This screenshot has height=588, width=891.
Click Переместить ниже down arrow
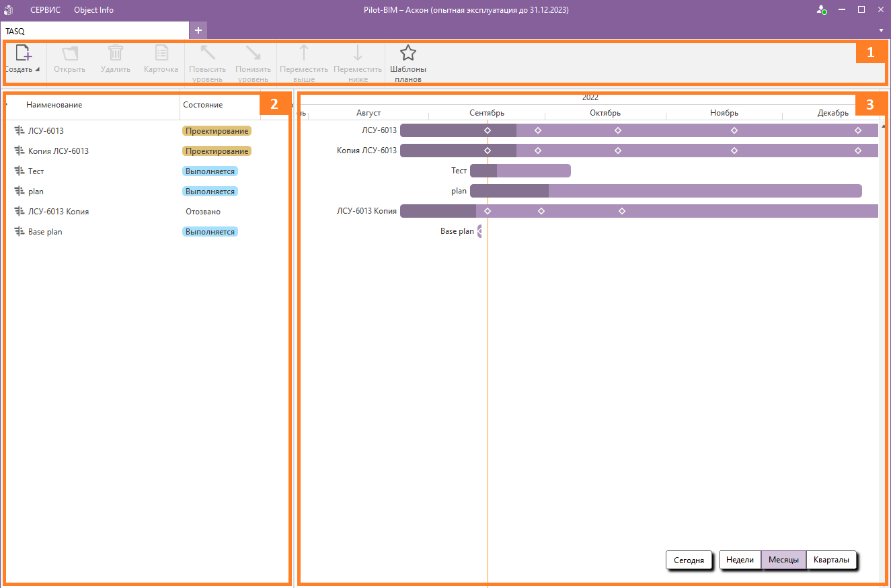point(358,54)
